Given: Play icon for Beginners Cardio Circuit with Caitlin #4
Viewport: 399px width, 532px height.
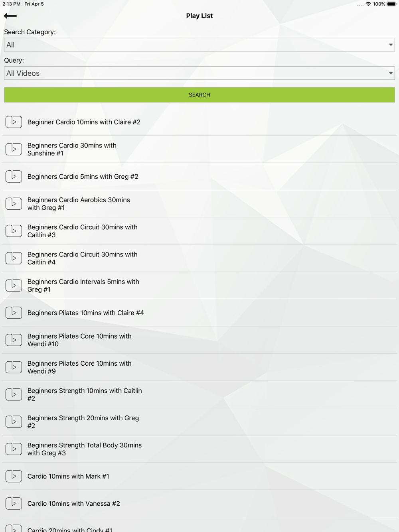Looking at the screenshot, I should (14, 258).
